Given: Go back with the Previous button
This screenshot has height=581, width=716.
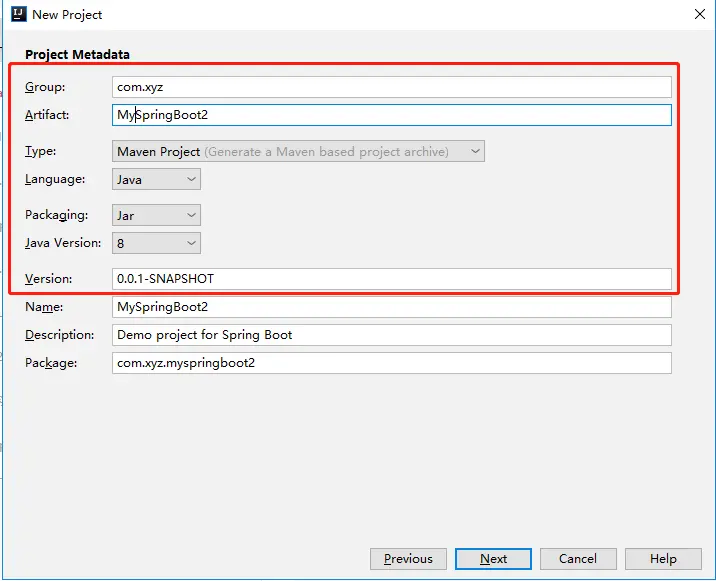Looking at the screenshot, I should pyautogui.click(x=408, y=559).
